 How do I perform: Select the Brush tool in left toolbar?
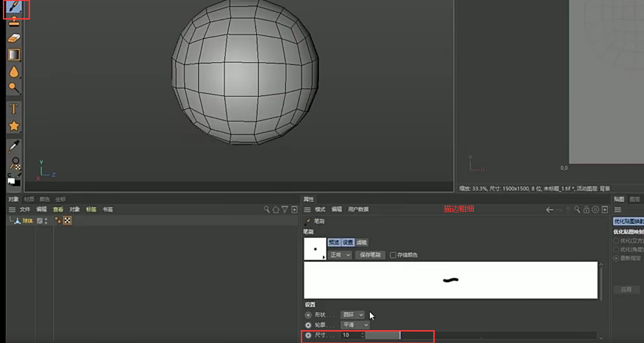pyautogui.click(x=14, y=6)
